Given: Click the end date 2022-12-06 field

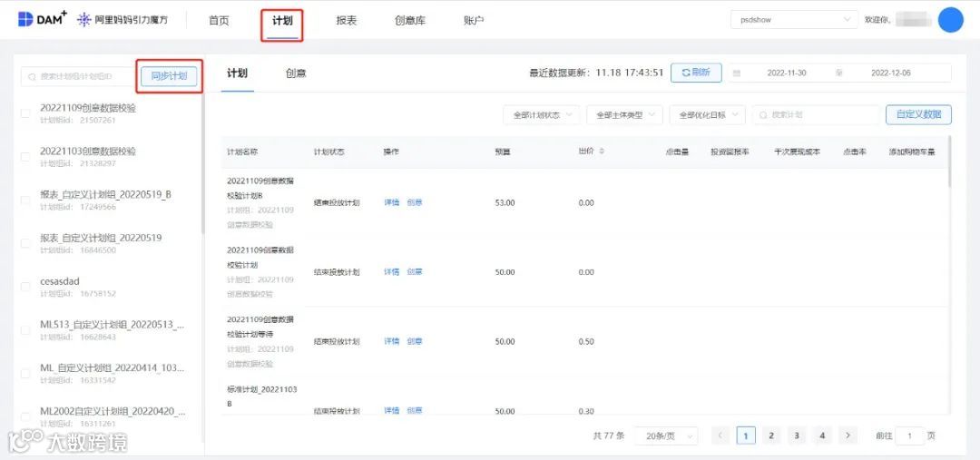Looking at the screenshot, I should pos(891,73).
